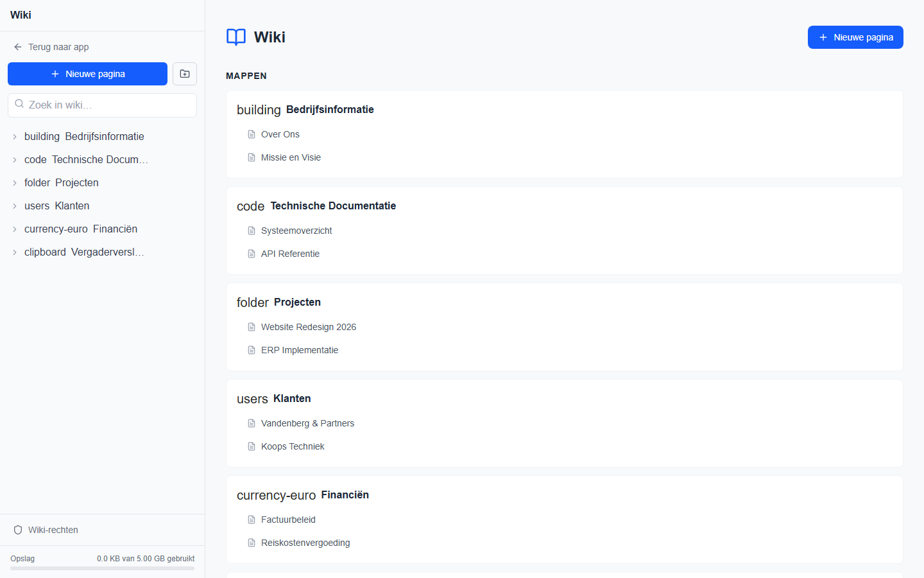Click the page icon beside ERP Implementatie
Image resolution: width=924 pixels, height=578 pixels.
pos(252,350)
